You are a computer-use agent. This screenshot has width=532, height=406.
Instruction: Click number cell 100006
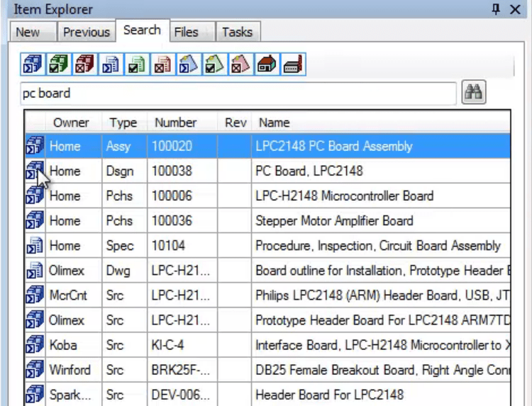pos(182,196)
